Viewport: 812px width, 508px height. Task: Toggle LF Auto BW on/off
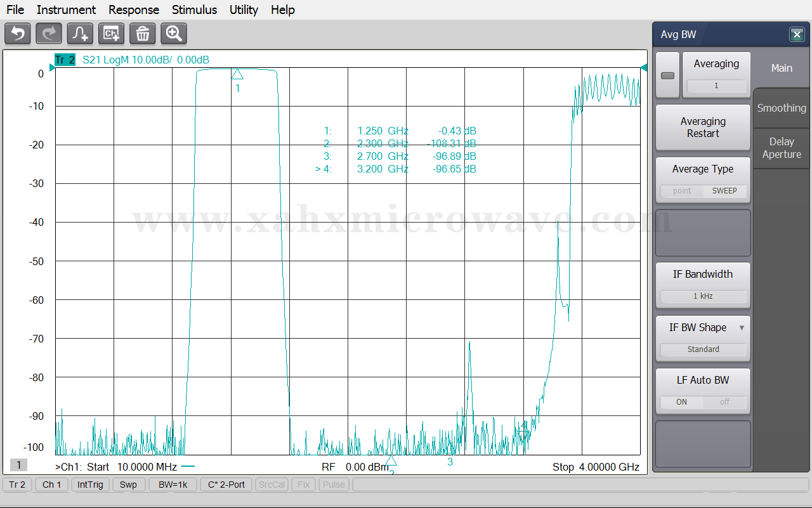coord(703,402)
